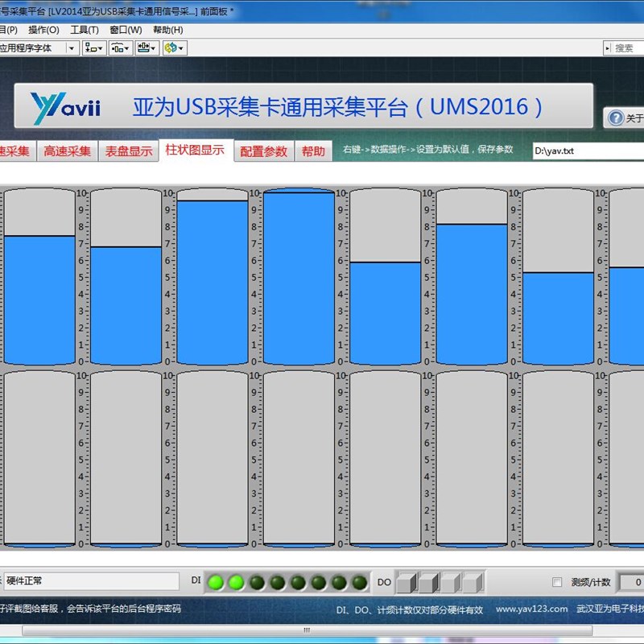
Task: Open the Align Objects toolbar menu
Action: pos(94,48)
